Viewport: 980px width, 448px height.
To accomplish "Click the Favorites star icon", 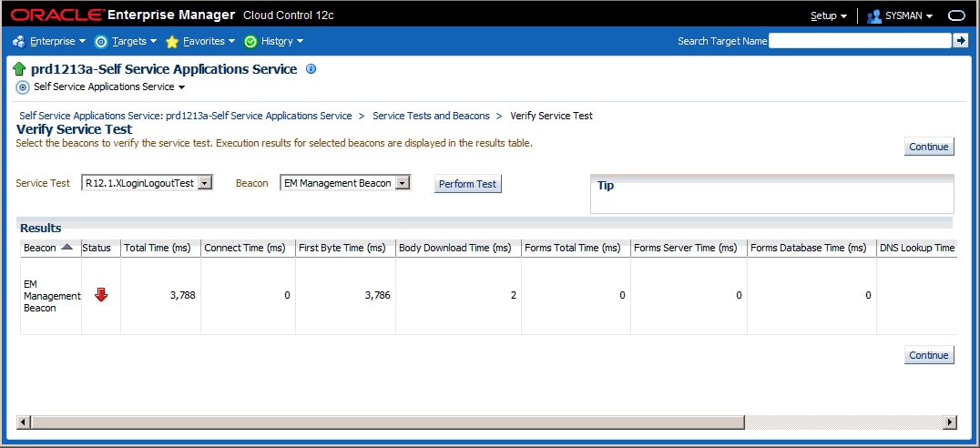I will pos(172,41).
